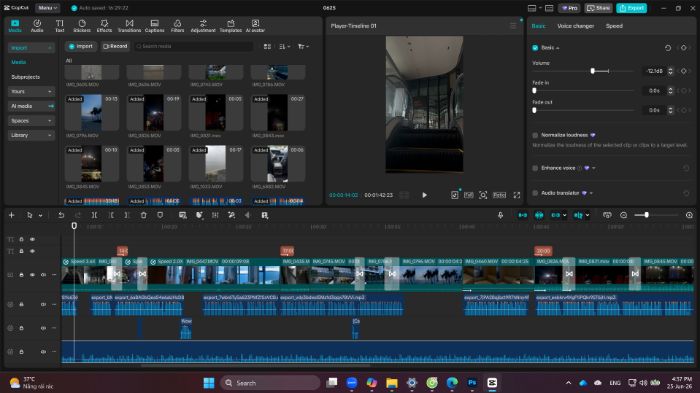The image size is (700, 393).
Task: Open the AI avatar tab
Action: [x=255, y=26]
